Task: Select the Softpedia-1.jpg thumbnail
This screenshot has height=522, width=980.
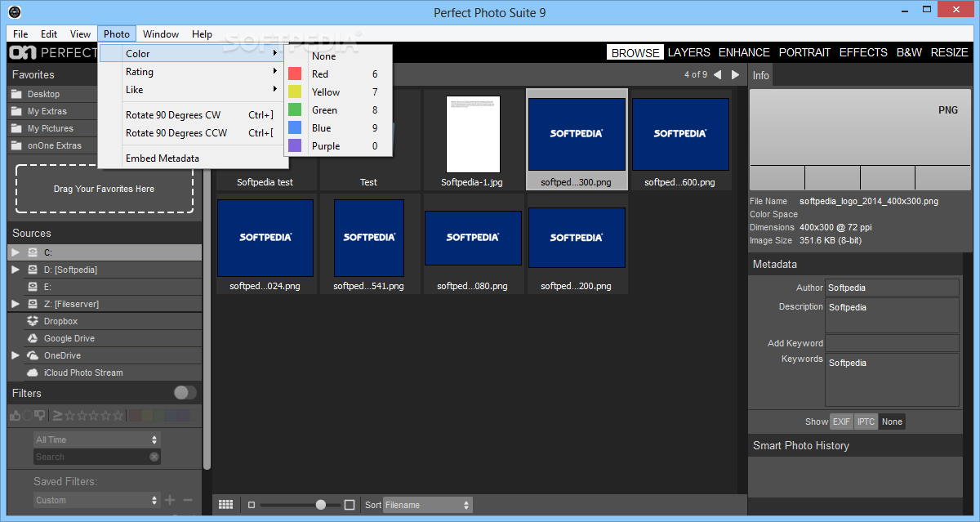Action: pos(473,134)
